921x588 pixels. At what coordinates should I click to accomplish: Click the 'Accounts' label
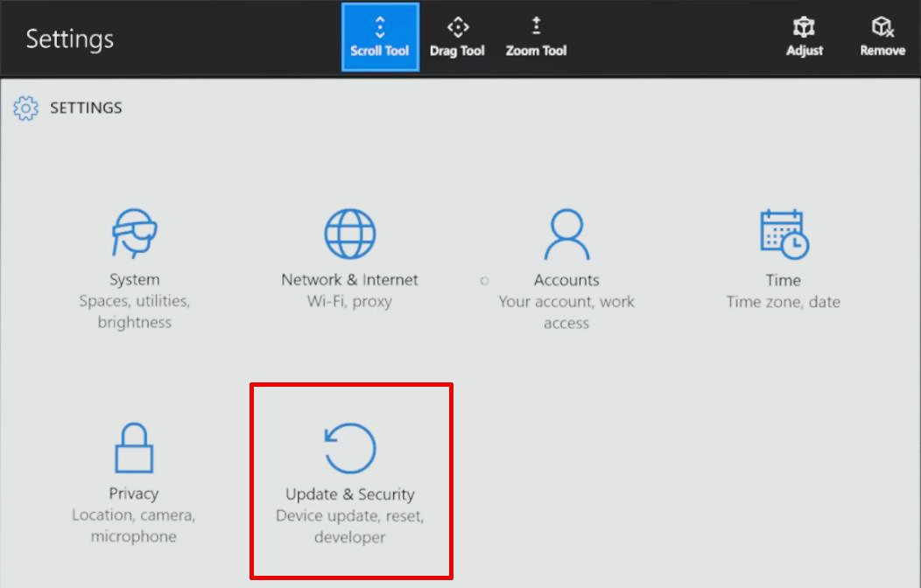click(566, 280)
